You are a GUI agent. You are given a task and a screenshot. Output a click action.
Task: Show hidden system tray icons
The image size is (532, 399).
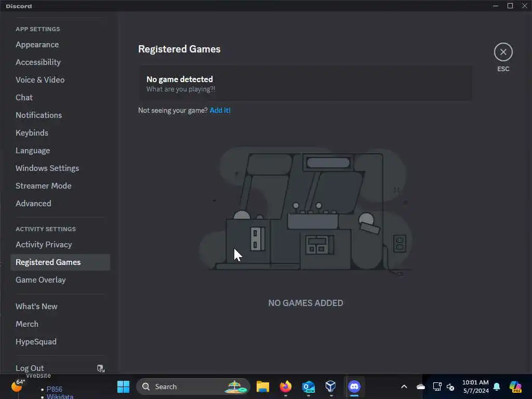404,387
